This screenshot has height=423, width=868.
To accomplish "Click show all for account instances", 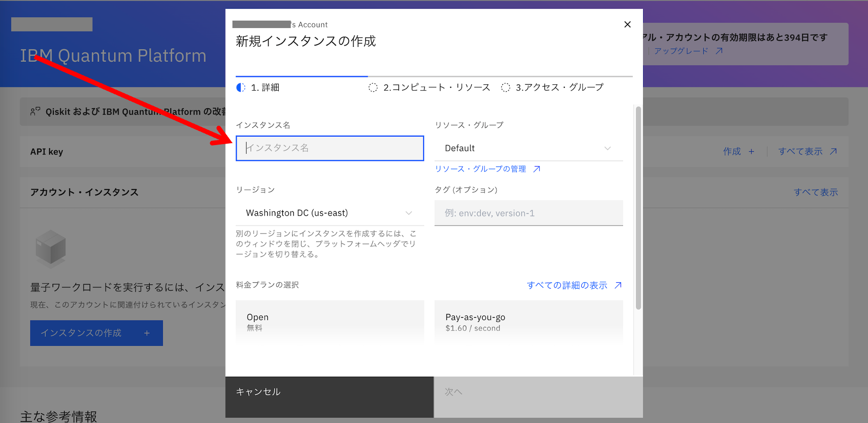I will [816, 192].
